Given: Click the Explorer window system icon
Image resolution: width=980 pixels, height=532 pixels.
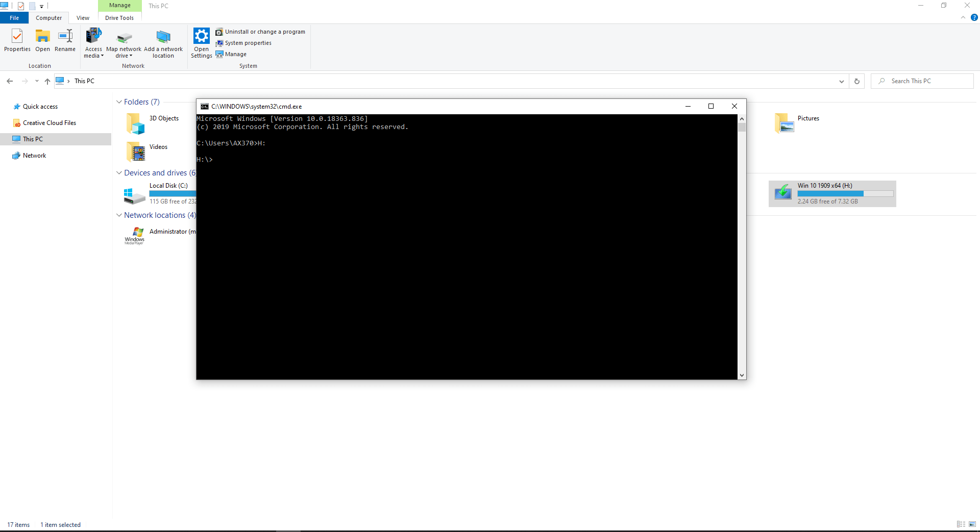Looking at the screenshot, I should (5, 6).
